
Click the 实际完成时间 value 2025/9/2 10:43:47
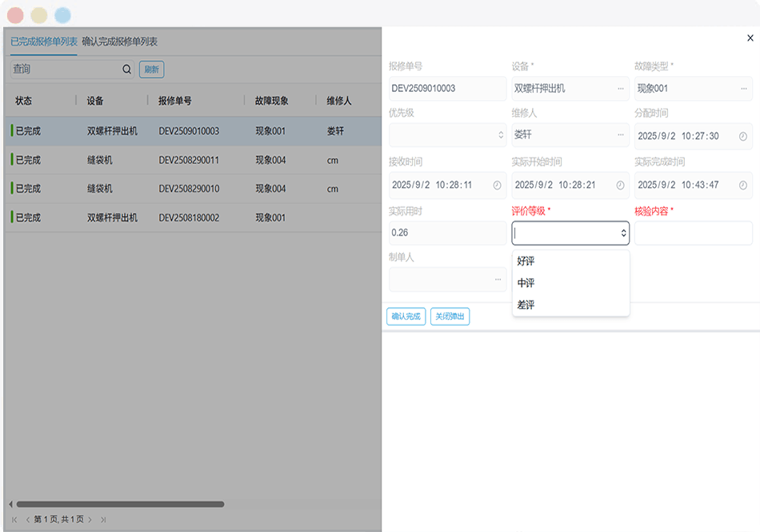click(x=678, y=185)
